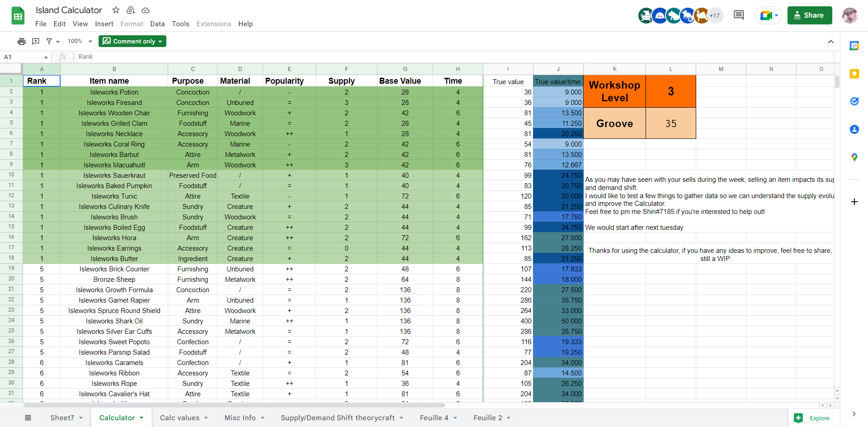The image size is (868, 427).
Task: Click the peach Groove value cell 35
Action: pyautogui.click(x=671, y=123)
